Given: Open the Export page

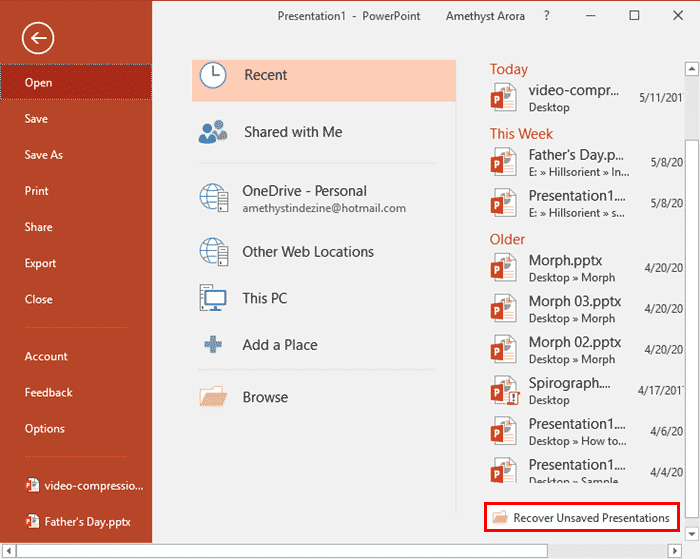Looking at the screenshot, I should pyautogui.click(x=76, y=263).
